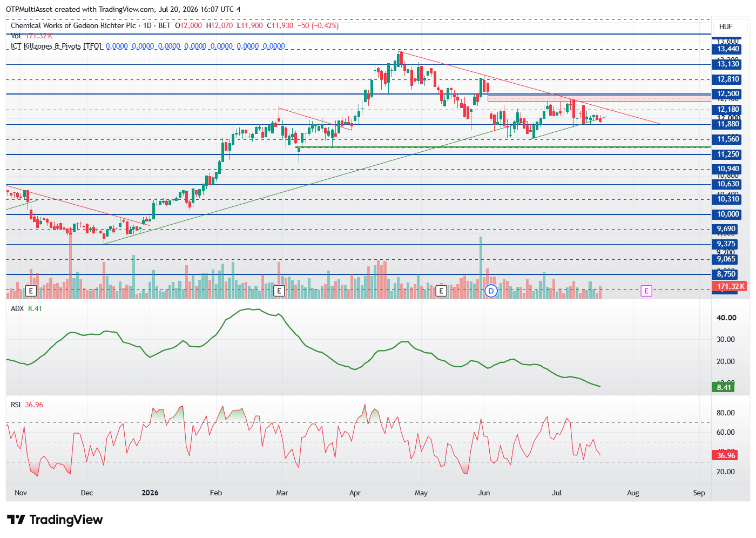Click the green 8.41 ADX value tag
Screen dimensions: 756x538
pyautogui.click(x=724, y=387)
